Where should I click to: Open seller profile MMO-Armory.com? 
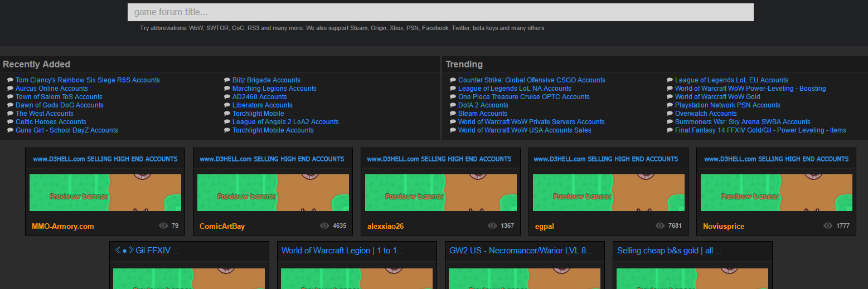[x=63, y=226]
